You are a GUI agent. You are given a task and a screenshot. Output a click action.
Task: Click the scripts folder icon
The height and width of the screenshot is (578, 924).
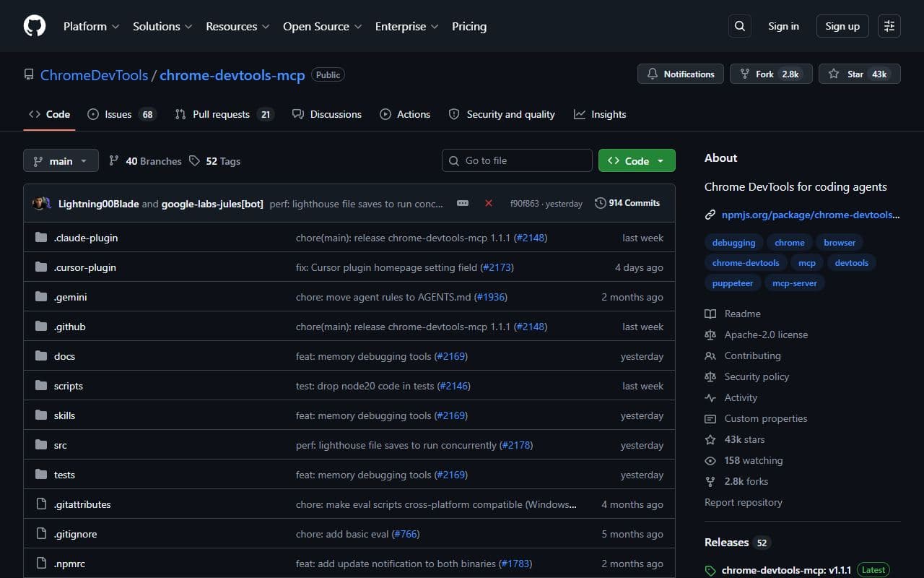[41, 386]
